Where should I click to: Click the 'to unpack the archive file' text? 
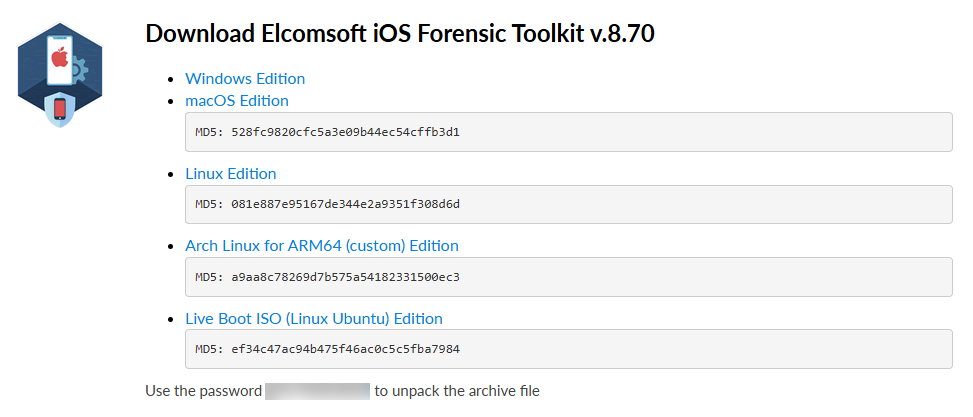(457, 390)
